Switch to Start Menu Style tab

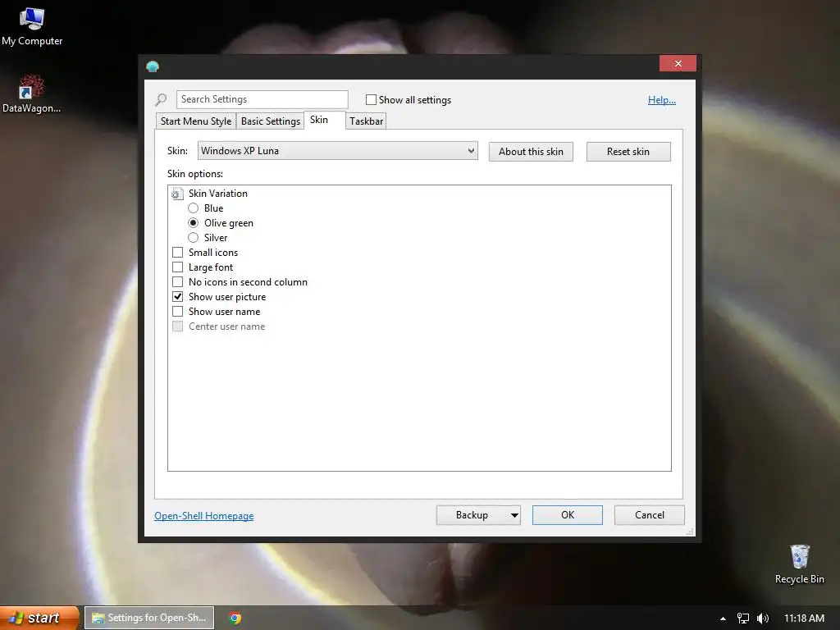tap(195, 121)
